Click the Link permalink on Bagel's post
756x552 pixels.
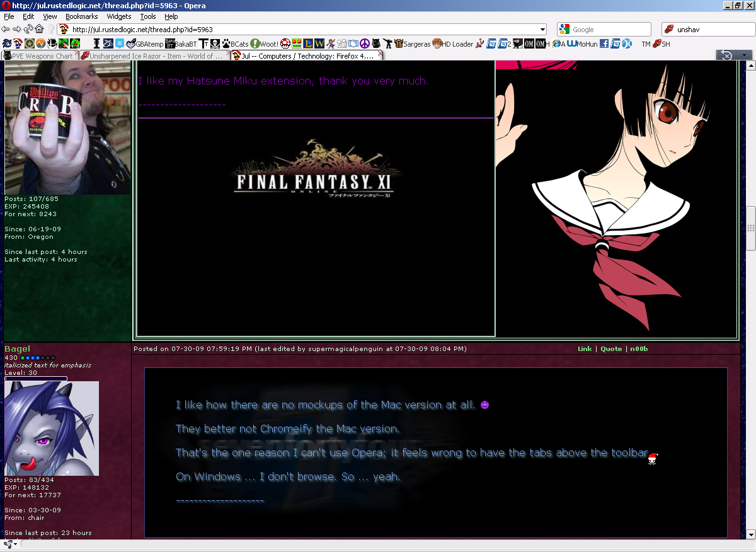585,349
